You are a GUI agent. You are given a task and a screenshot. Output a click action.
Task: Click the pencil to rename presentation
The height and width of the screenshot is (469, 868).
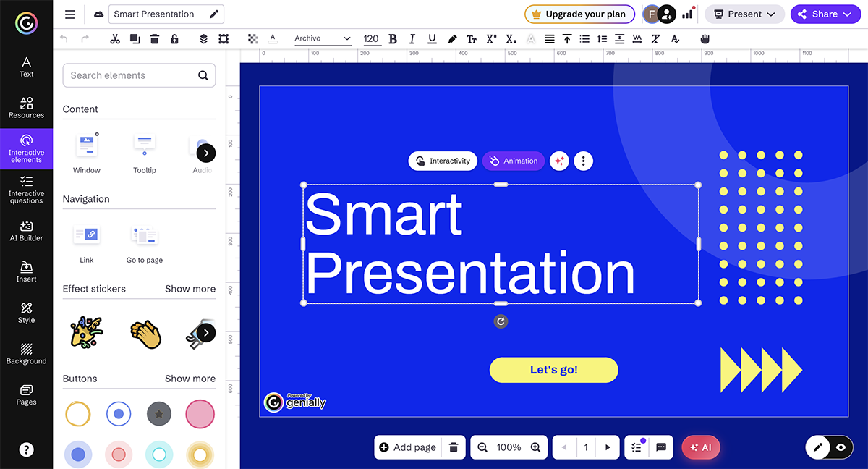(213, 14)
